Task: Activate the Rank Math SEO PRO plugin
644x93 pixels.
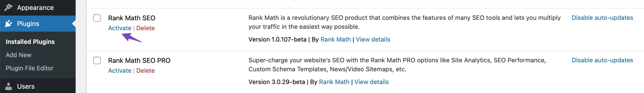Action: (120, 71)
